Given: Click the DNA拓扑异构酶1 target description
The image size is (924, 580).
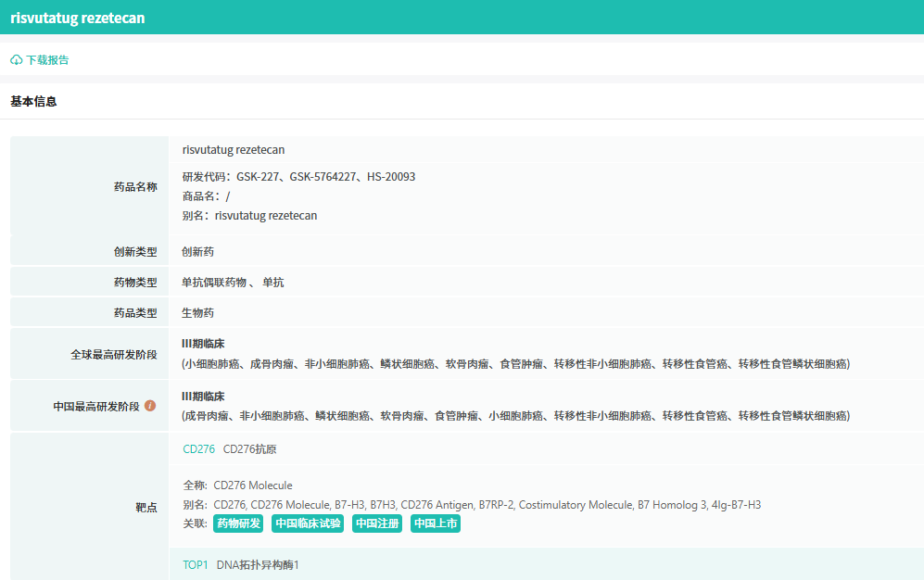Looking at the screenshot, I should [x=258, y=564].
